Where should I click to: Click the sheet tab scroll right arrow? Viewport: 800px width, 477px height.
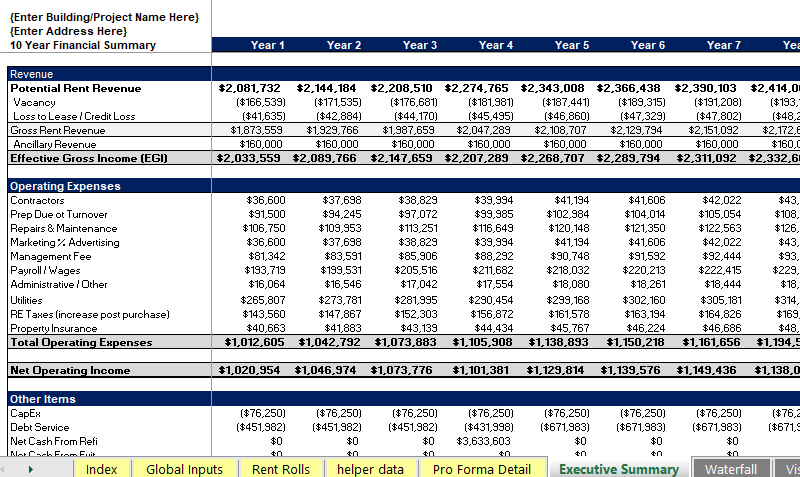(x=31, y=469)
